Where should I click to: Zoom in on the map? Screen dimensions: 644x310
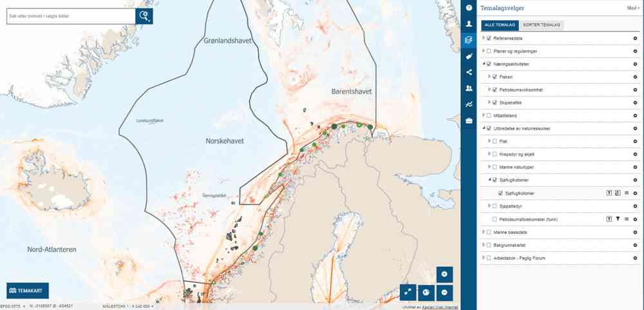point(444,274)
